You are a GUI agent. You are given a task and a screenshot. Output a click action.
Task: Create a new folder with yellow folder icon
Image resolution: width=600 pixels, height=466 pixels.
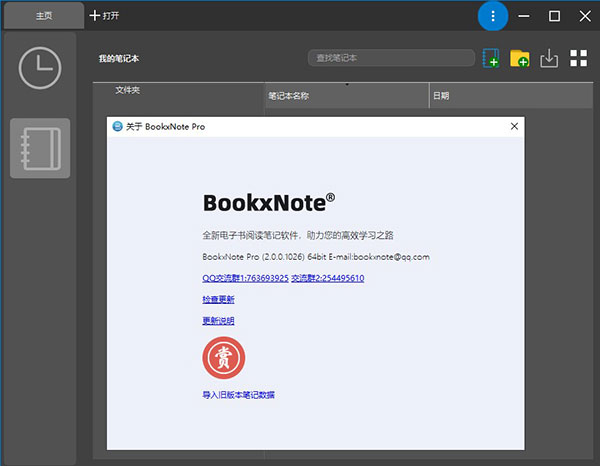click(x=520, y=58)
